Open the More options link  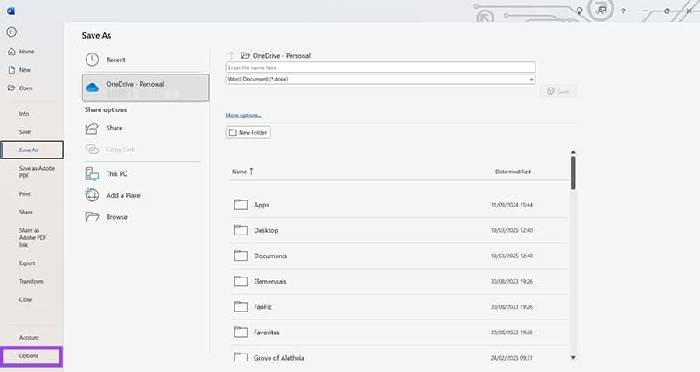[243, 115]
